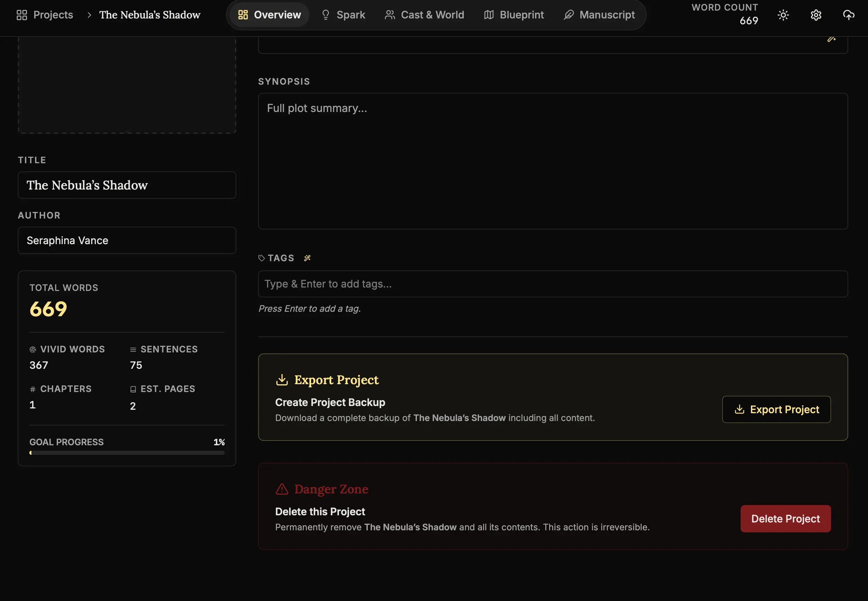Click the Export Project download icon heading

point(282,380)
